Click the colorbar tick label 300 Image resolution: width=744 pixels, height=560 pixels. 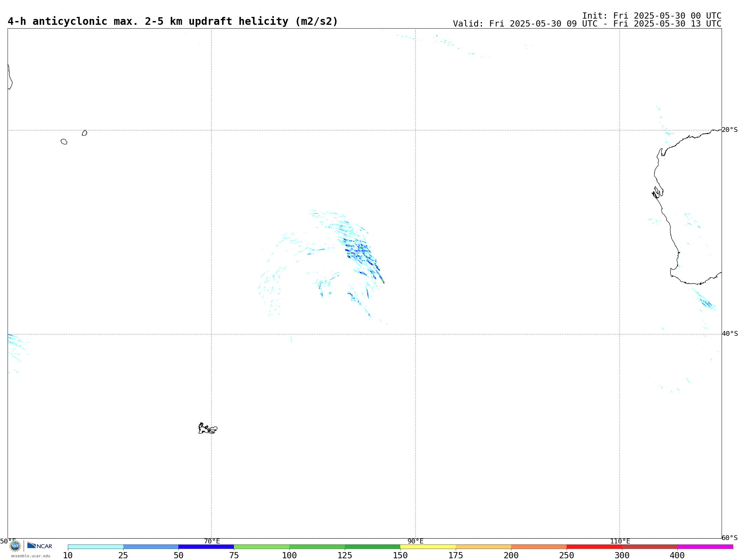pyautogui.click(x=622, y=555)
